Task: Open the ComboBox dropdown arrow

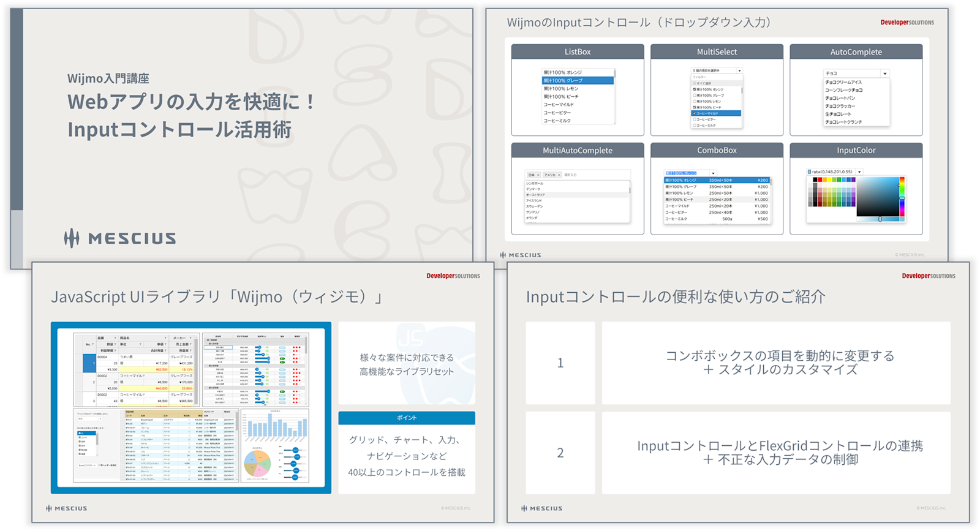Action: coord(713,173)
